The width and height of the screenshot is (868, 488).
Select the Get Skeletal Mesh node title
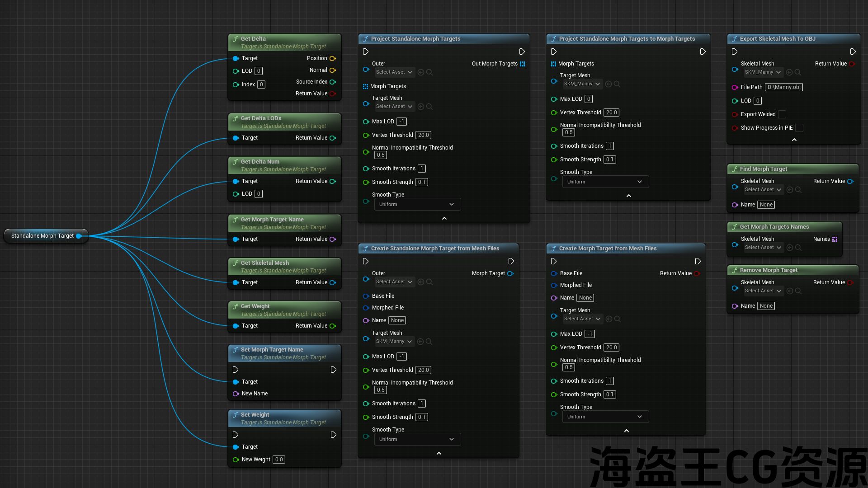pos(264,263)
